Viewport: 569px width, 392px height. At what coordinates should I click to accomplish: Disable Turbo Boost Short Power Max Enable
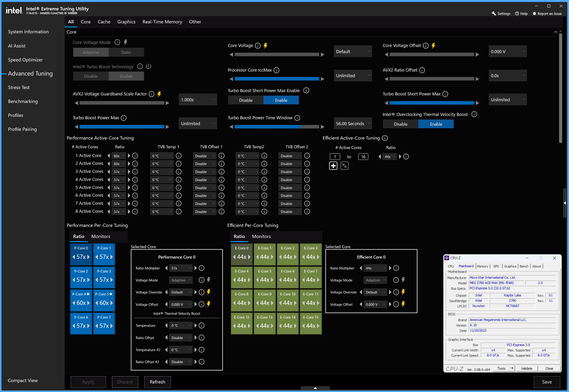click(246, 100)
